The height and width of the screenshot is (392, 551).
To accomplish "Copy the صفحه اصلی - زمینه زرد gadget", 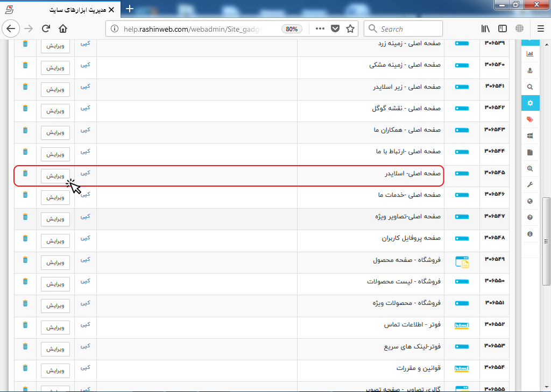I will [x=86, y=43].
